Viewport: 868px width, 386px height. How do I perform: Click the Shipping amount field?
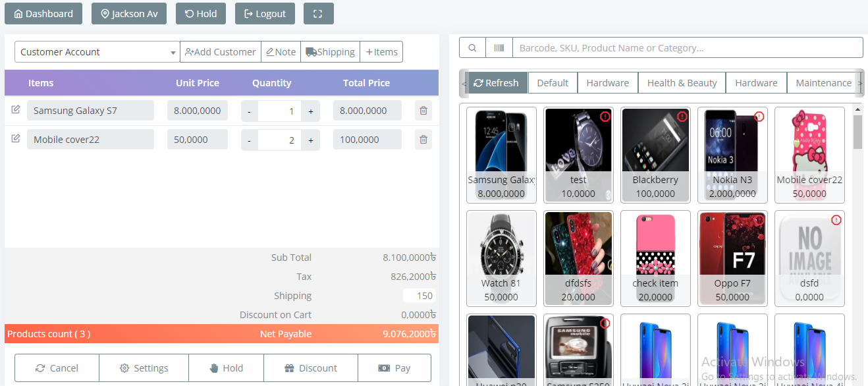419,296
